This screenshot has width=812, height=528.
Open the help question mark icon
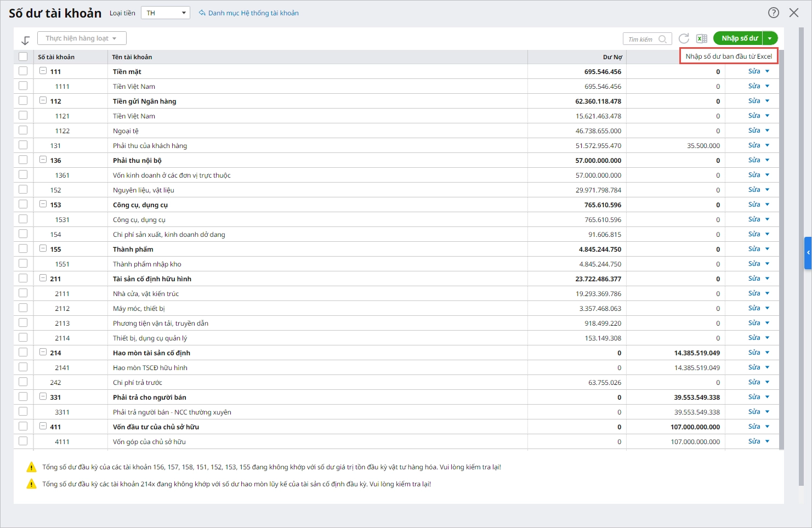click(x=773, y=13)
